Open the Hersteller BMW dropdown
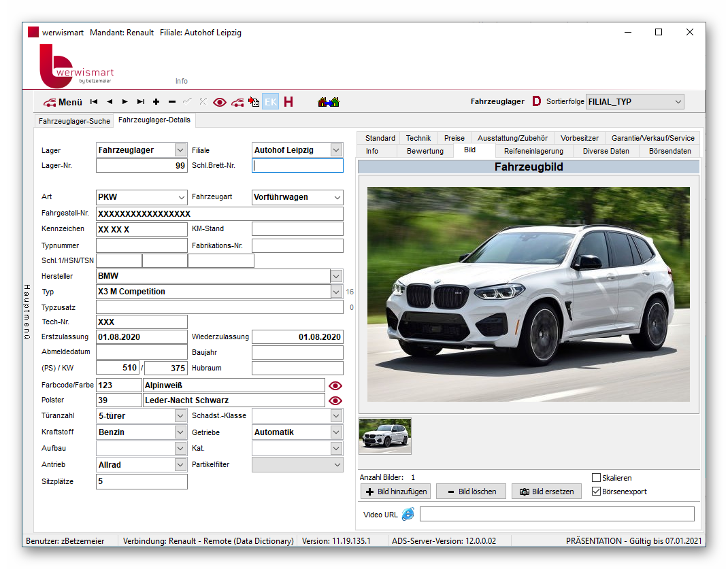Viewport: 728px width, 569px height. tap(337, 277)
